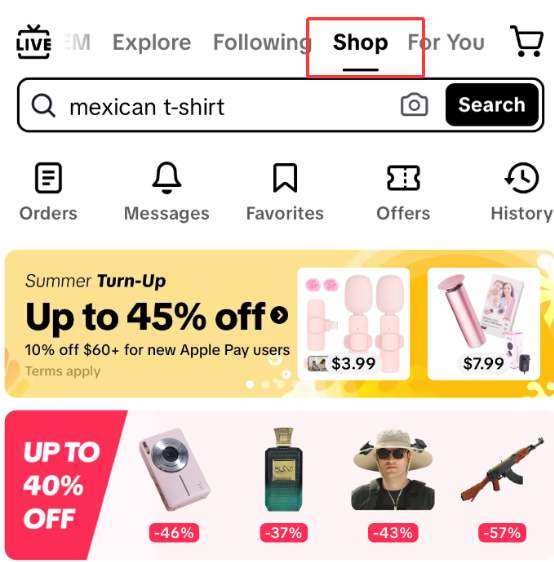
Task: Select the For You tab
Action: tap(446, 42)
